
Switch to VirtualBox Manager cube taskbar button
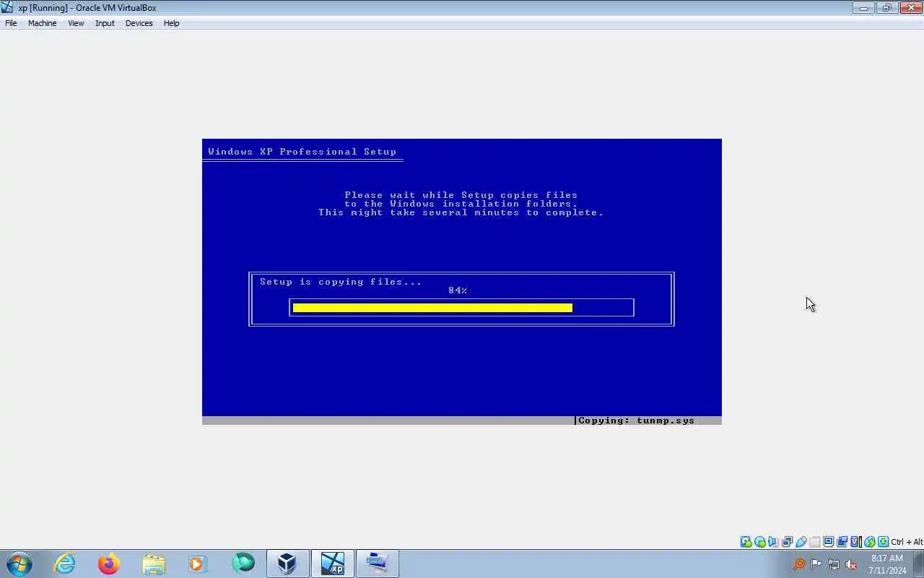(287, 564)
